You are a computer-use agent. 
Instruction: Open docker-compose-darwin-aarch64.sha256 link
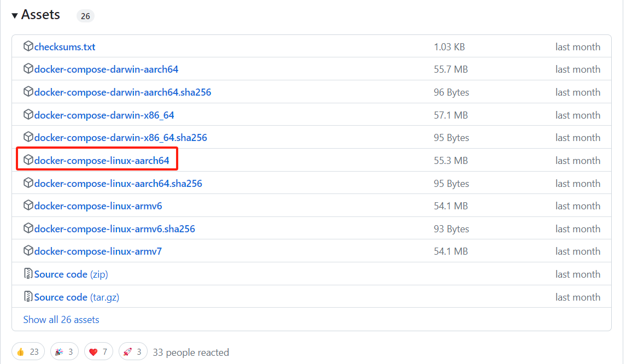(122, 92)
